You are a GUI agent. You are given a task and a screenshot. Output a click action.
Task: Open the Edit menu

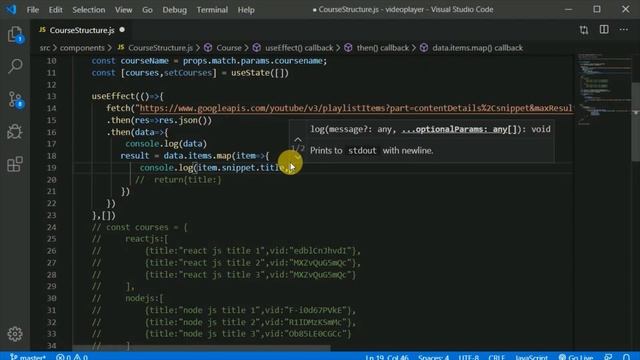click(56, 9)
